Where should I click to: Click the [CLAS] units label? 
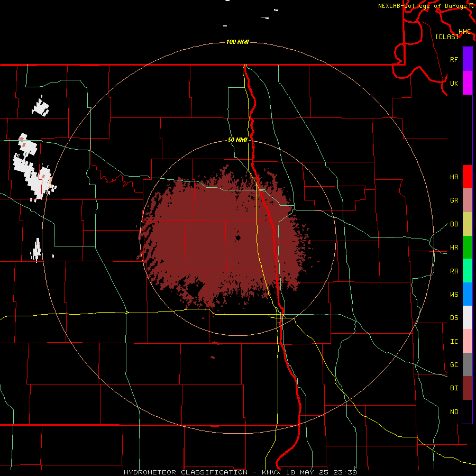[447, 36]
